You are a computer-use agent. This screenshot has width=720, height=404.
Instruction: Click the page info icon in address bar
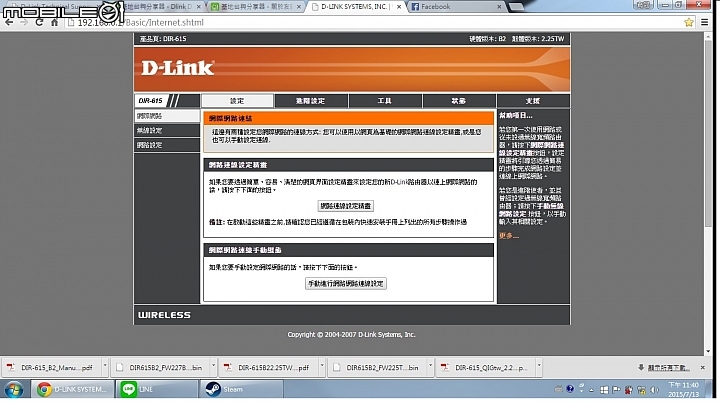tap(71, 22)
